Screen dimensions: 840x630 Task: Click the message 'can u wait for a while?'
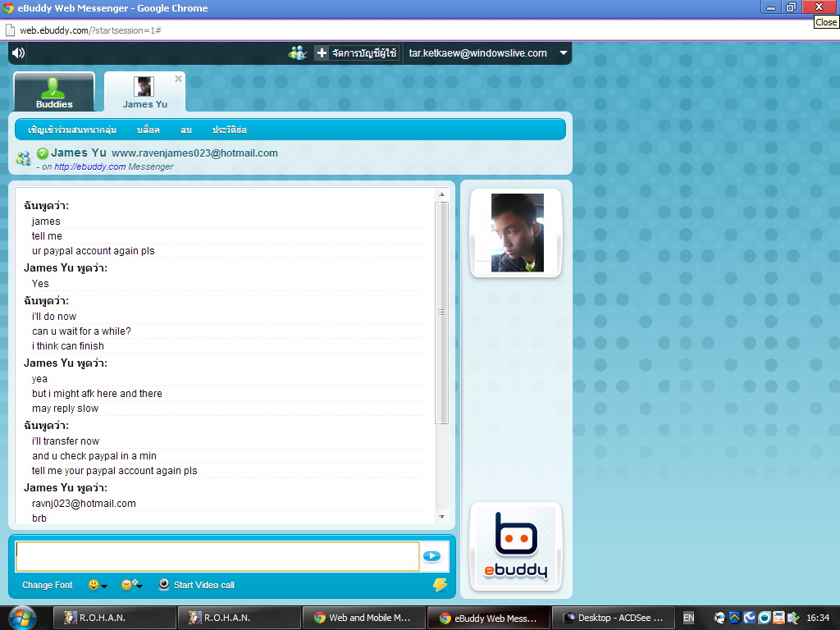[81, 331]
